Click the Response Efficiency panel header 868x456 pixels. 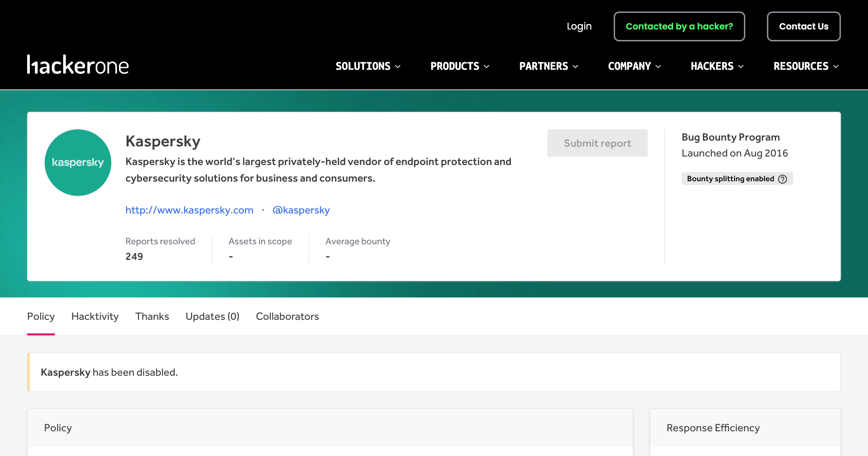tap(745, 428)
